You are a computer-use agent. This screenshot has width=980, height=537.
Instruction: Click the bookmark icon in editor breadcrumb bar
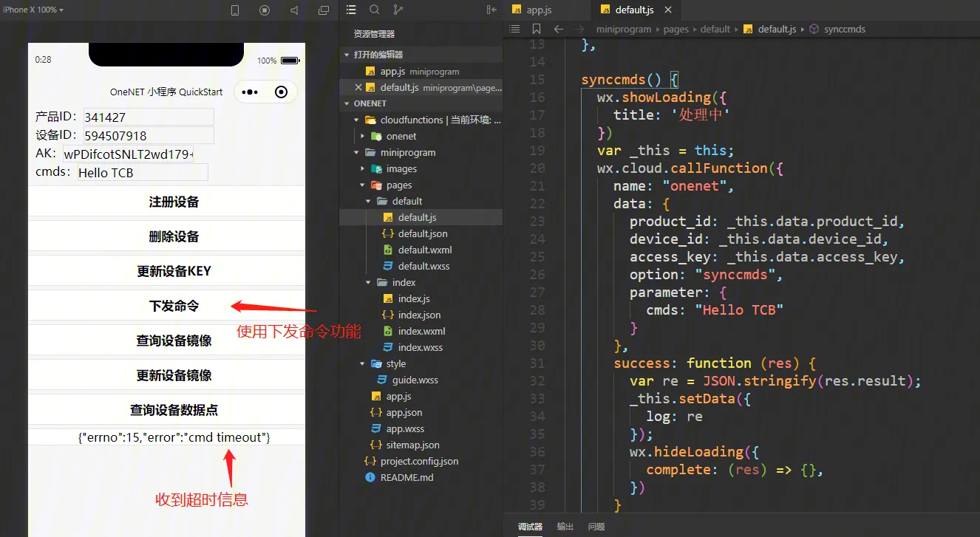coord(537,30)
